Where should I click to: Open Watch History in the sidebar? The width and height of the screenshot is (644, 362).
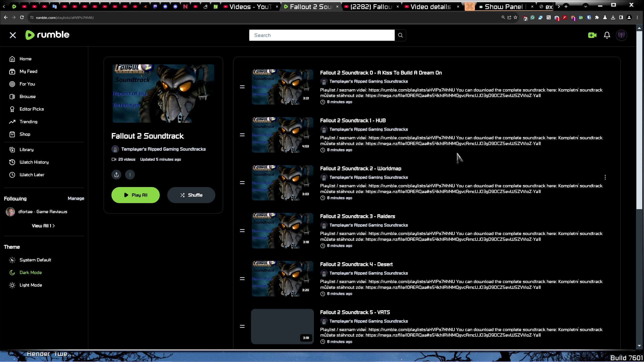[34, 162]
